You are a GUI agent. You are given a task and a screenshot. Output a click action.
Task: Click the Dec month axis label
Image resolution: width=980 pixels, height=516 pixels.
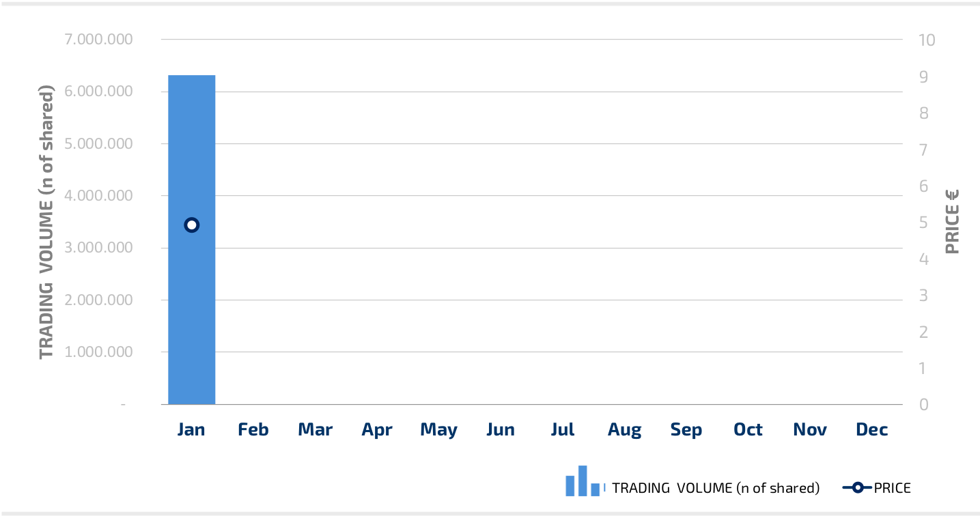871,429
